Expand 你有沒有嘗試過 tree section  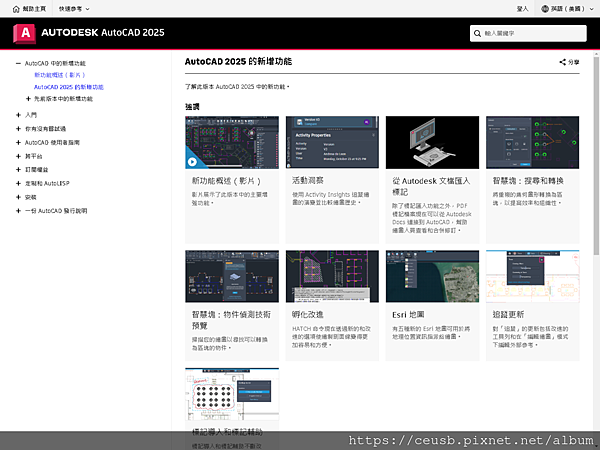point(18,129)
